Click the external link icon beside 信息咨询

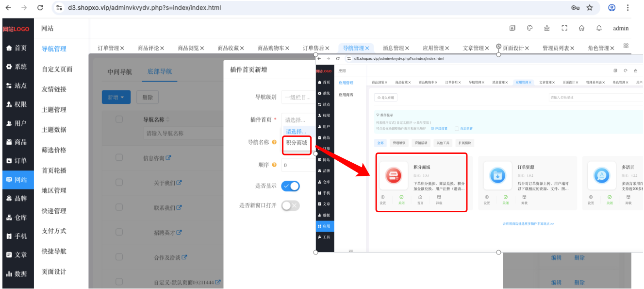(x=168, y=158)
